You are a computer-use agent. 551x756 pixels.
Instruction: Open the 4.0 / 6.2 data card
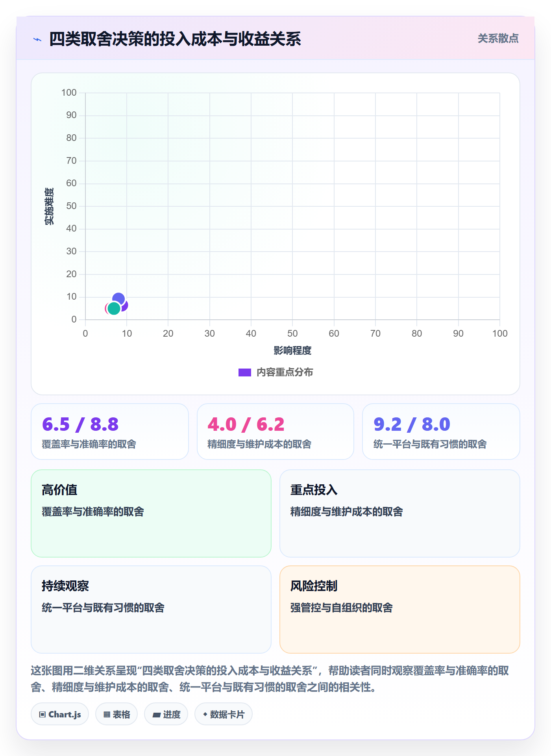pyautogui.click(x=275, y=432)
